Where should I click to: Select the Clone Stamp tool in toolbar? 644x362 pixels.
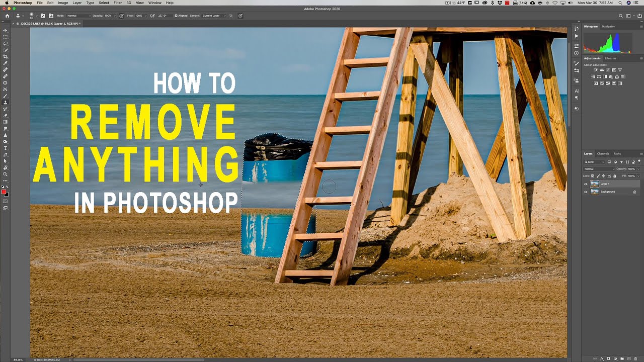(6, 103)
